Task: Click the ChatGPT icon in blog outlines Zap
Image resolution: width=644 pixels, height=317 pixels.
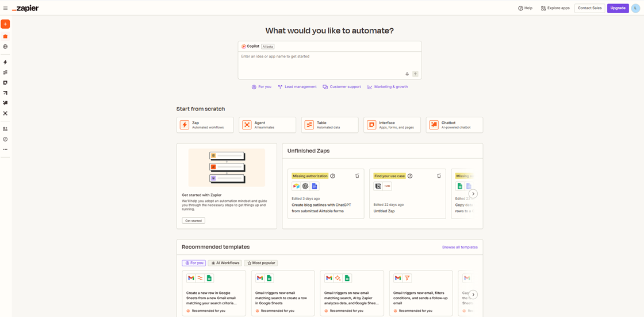Action: point(305,186)
